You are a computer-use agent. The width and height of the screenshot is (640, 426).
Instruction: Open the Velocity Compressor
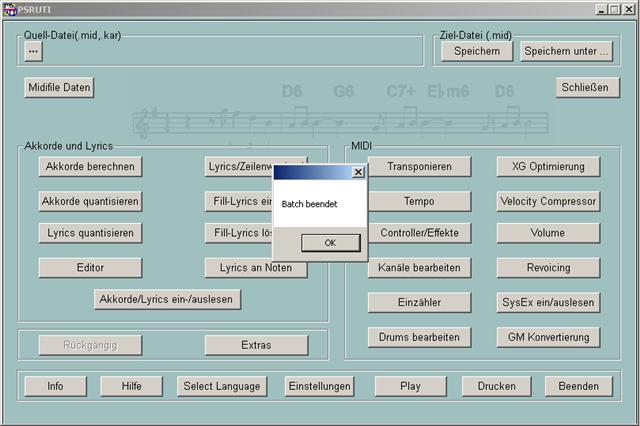(548, 201)
